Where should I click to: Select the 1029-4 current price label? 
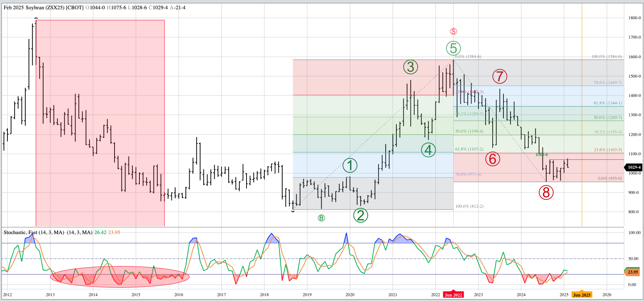pyautogui.click(x=634, y=167)
